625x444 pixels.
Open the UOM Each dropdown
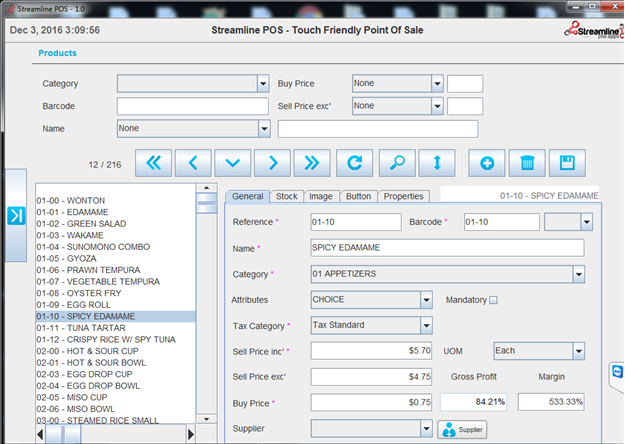pyautogui.click(x=579, y=351)
